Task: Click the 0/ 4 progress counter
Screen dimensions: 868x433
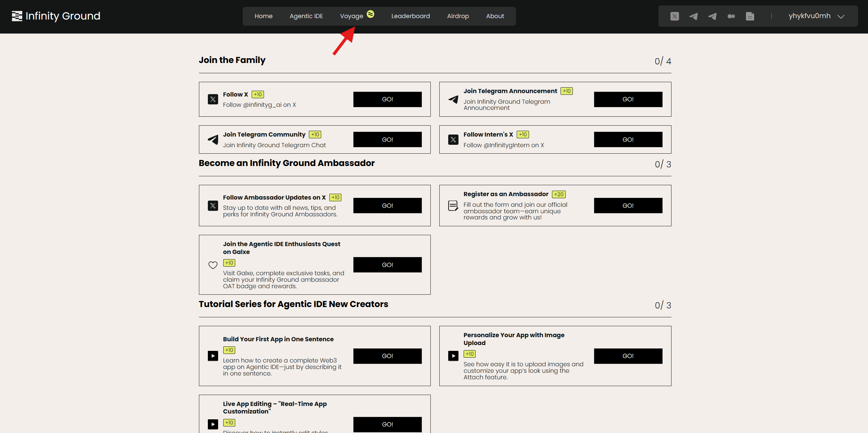Action: pyautogui.click(x=663, y=61)
